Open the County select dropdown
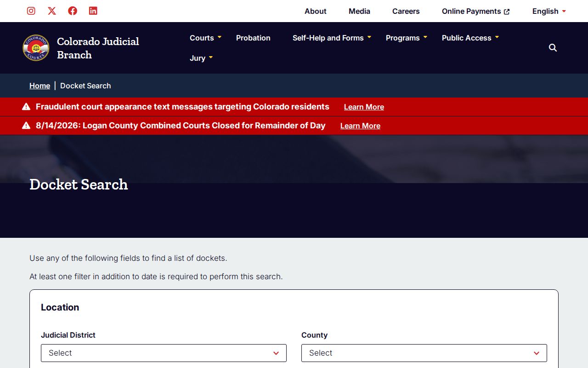The width and height of the screenshot is (588, 368). (x=424, y=353)
